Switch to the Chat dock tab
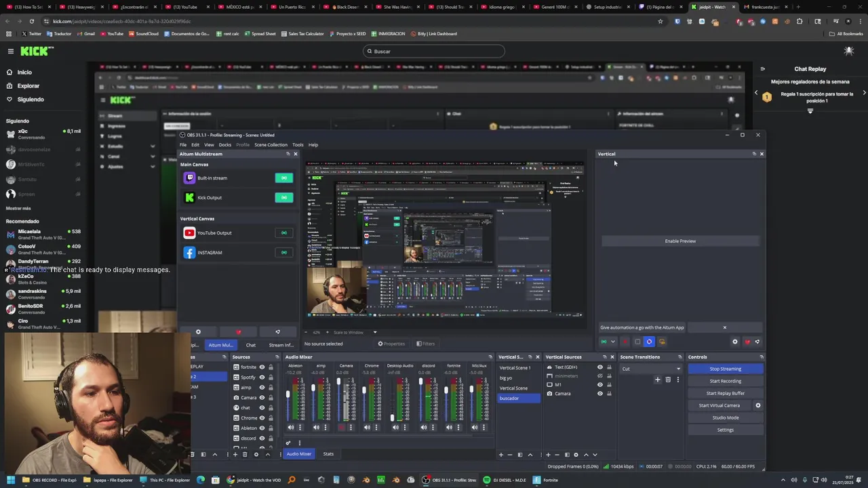Screen dimensions: 868x488 click(x=251, y=345)
